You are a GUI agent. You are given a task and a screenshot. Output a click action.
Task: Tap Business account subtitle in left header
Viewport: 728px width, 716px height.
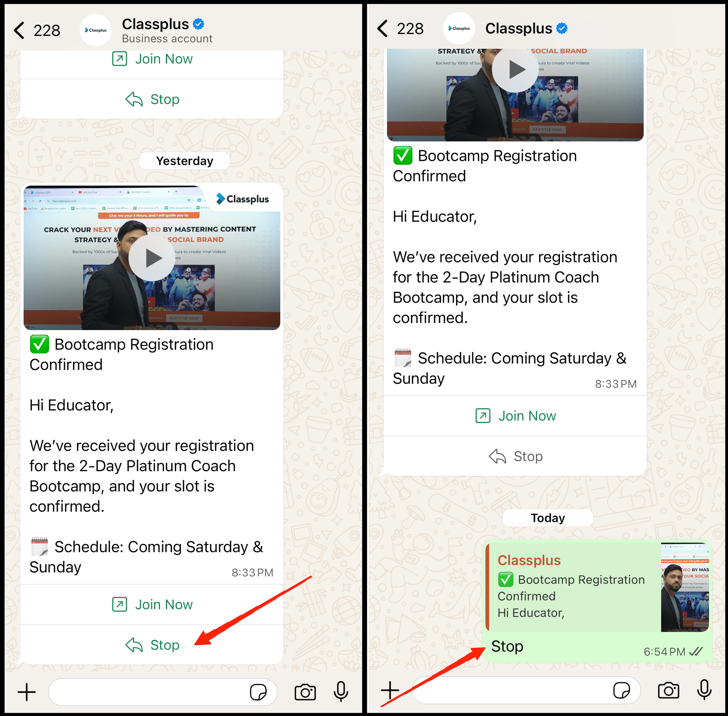[167, 39]
